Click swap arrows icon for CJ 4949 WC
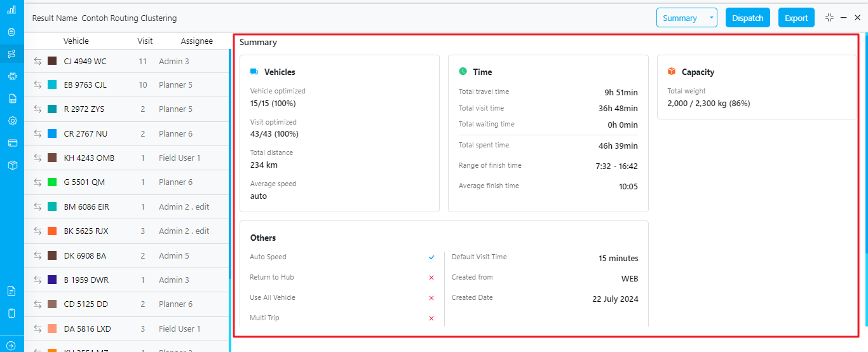The width and height of the screenshot is (868, 352). 38,62
